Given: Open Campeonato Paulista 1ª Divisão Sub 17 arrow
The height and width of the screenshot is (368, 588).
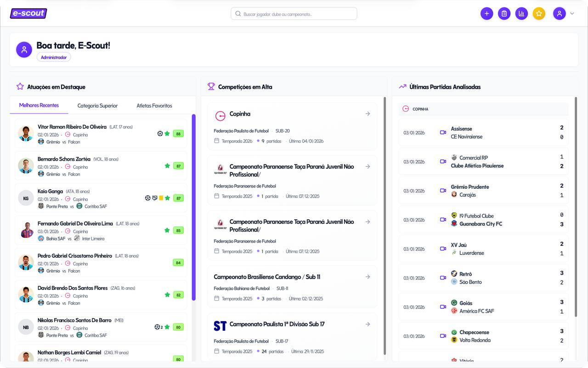Looking at the screenshot, I should coord(367,324).
